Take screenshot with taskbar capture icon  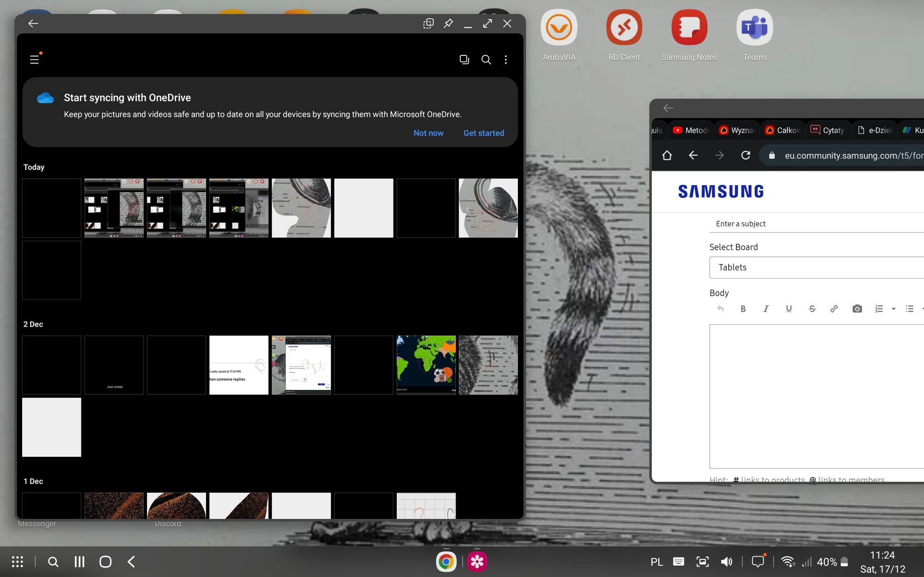[703, 562]
